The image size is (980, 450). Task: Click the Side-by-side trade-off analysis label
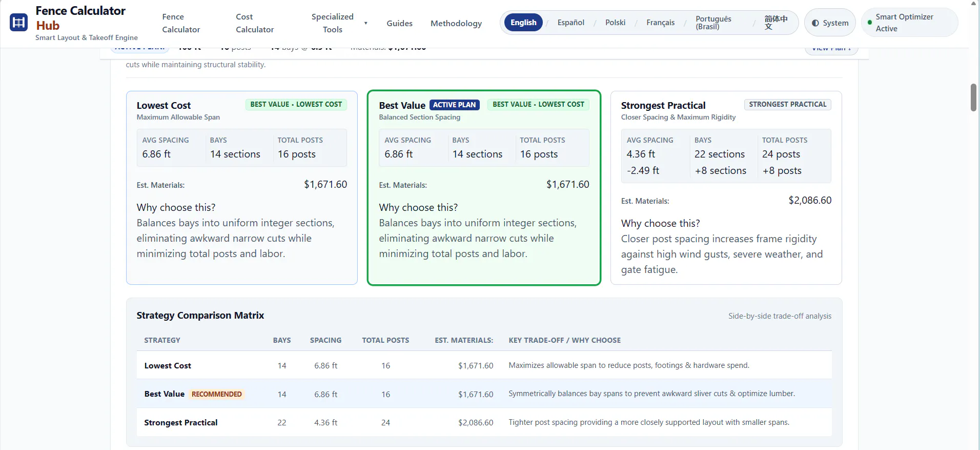[780, 316]
